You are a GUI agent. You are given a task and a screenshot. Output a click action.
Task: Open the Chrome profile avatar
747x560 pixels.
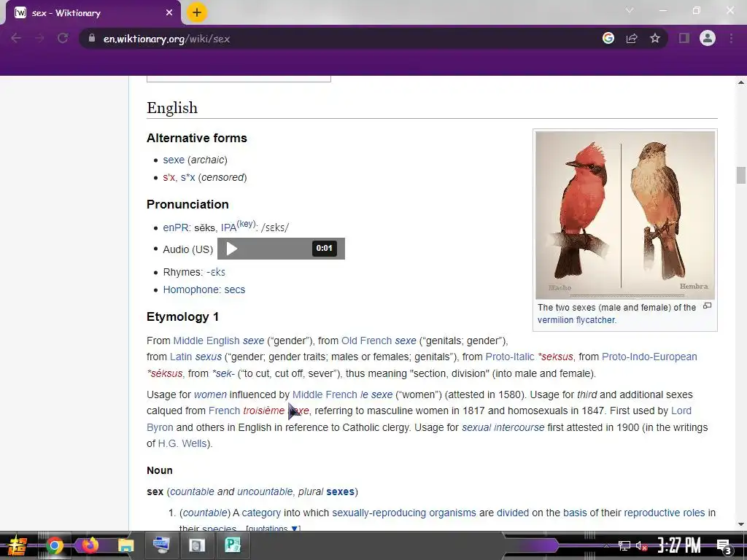tap(708, 38)
